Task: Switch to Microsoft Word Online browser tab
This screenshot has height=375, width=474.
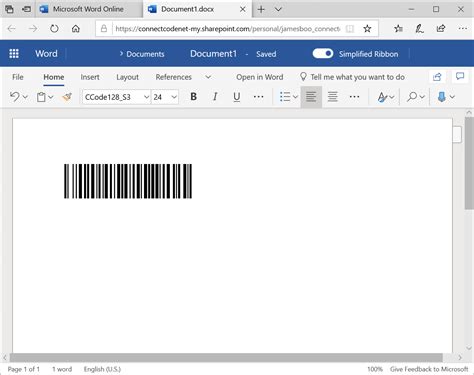Action: coord(89,9)
